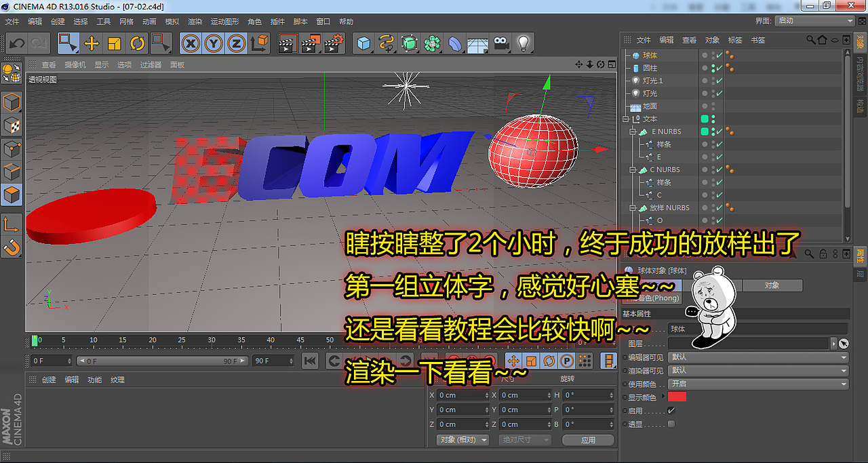Click the cube primitive icon
This screenshot has width=868, height=463.
click(364, 44)
